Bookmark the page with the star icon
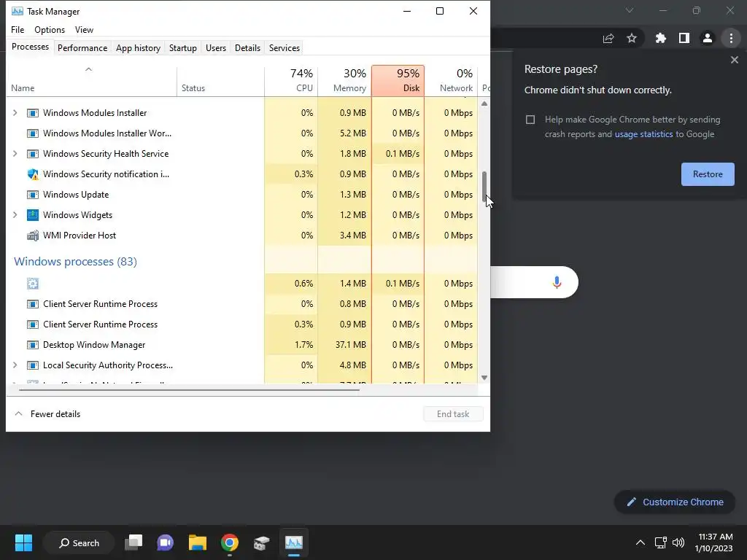This screenshot has width=747, height=560. coord(632,38)
